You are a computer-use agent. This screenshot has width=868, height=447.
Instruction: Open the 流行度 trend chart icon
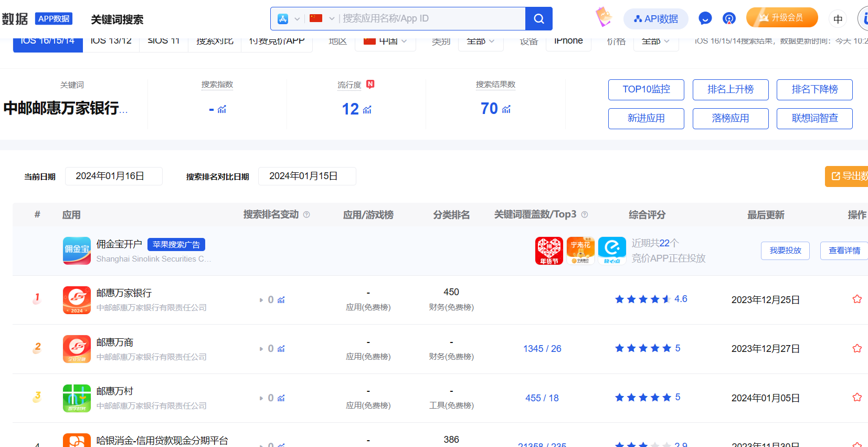tap(367, 109)
